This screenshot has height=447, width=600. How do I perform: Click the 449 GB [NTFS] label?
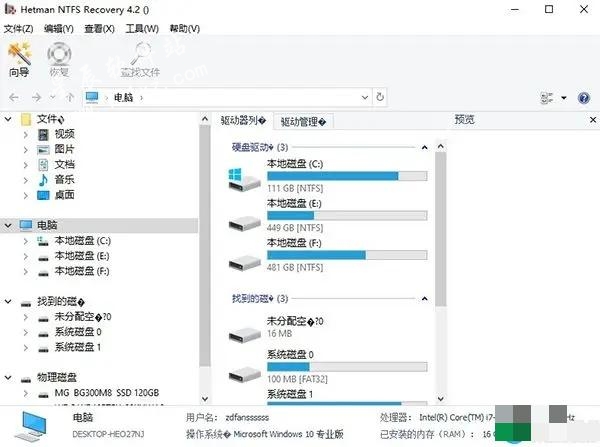point(295,228)
